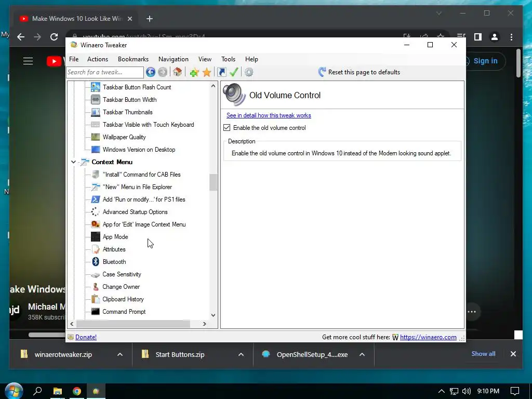The height and width of the screenshot is (399, 532).
Task: Collapse the Context Menu tree section
Action: click(73, 162)
